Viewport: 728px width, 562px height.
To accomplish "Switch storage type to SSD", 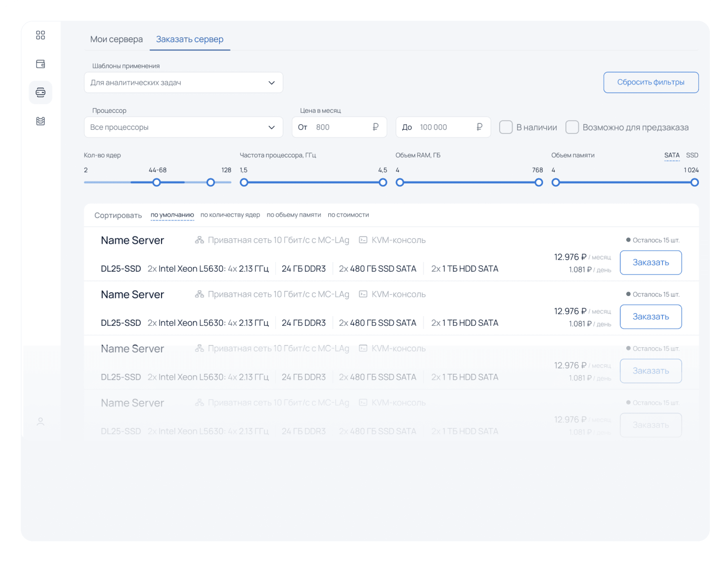I will (692, 155).
